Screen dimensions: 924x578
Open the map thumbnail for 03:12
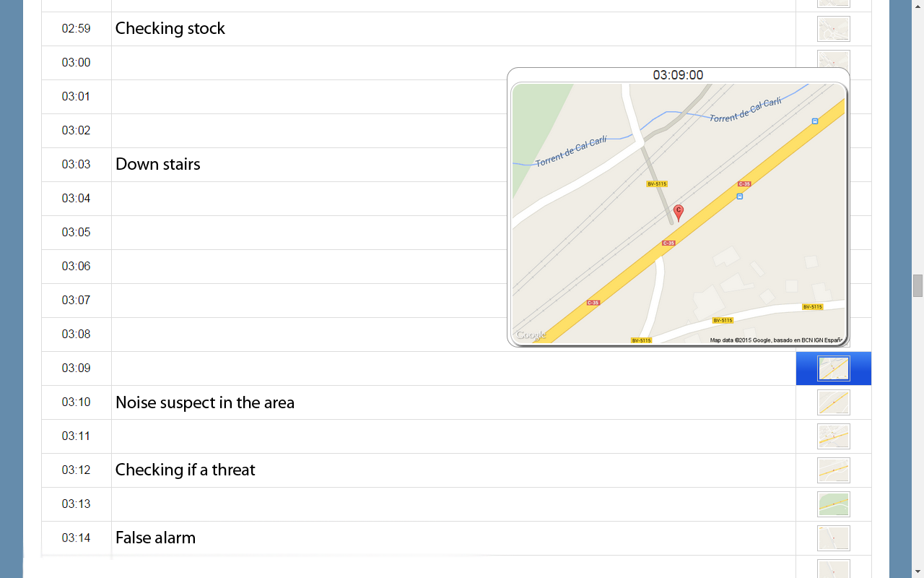click(834, 470)
